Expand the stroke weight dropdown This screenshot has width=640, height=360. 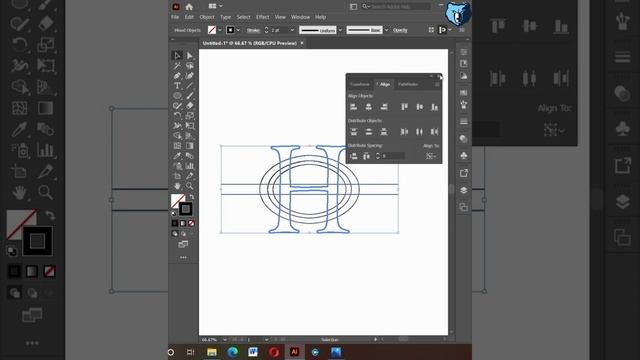tap(292, 30)
